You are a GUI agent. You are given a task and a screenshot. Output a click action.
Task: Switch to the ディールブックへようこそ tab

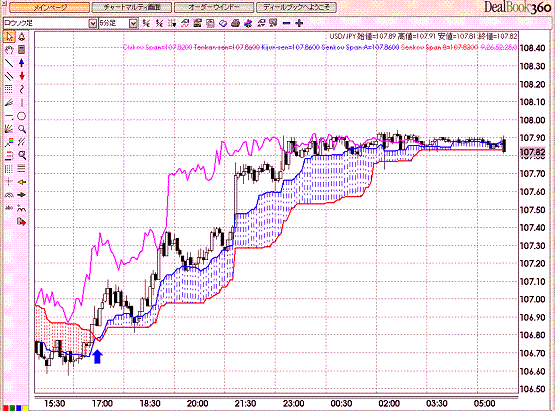click(x=296, y=7)
